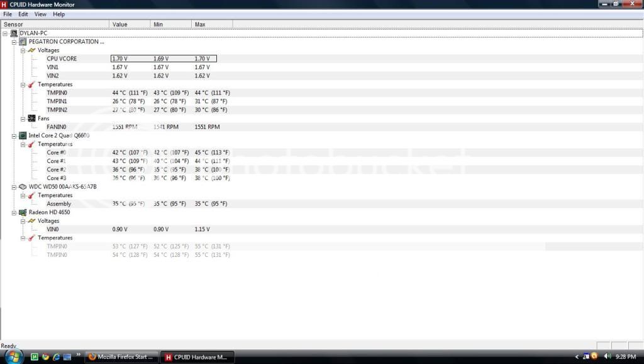Click the DYLAN-PC computer icon

[14, 33]
